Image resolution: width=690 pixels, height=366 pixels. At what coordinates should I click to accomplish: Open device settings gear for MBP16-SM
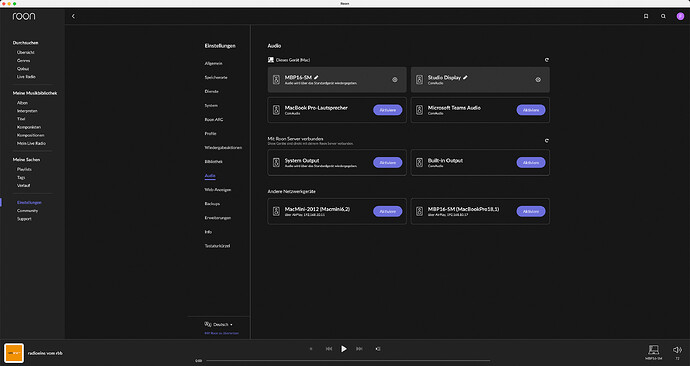pyautogui.click(x=395, y=80)
